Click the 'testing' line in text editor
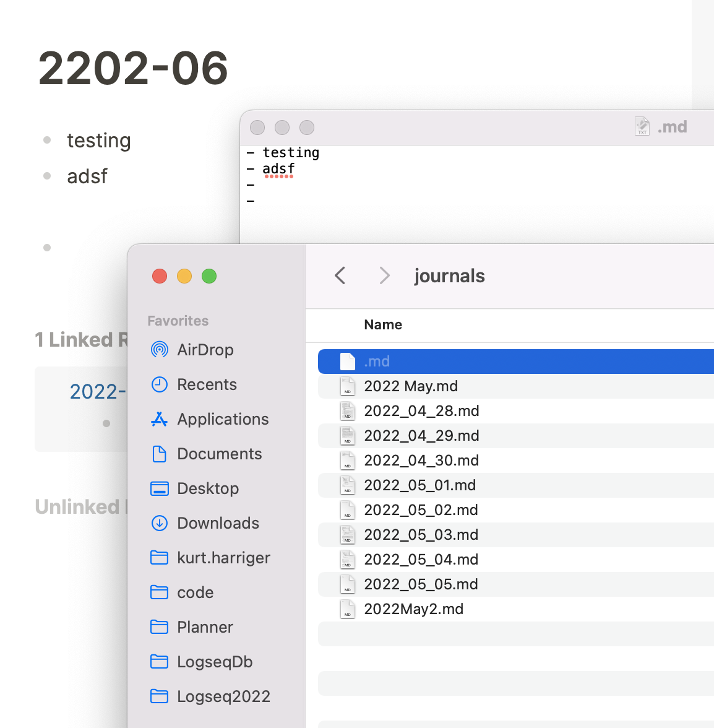Viewport: 714px width, 728px height. pos(290,153)
